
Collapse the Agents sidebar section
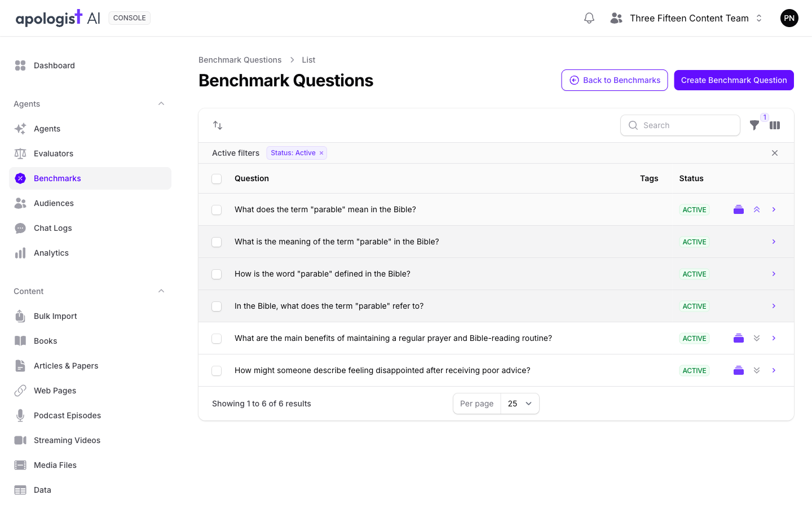coord(161,104)
